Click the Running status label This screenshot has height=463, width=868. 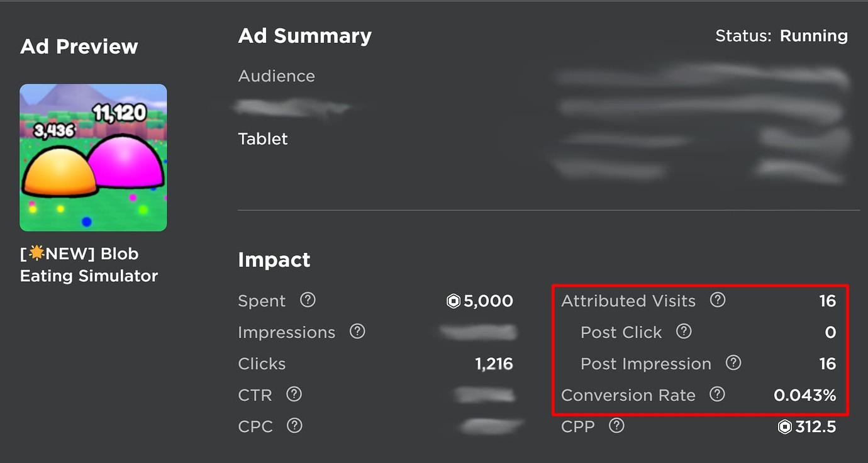pos(813,36)
